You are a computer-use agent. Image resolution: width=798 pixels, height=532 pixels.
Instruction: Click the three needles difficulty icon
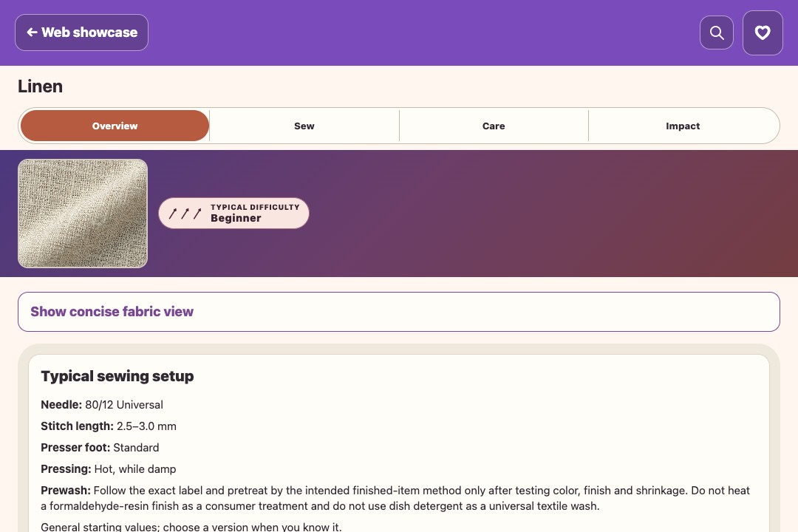click(x=185, y=214)
